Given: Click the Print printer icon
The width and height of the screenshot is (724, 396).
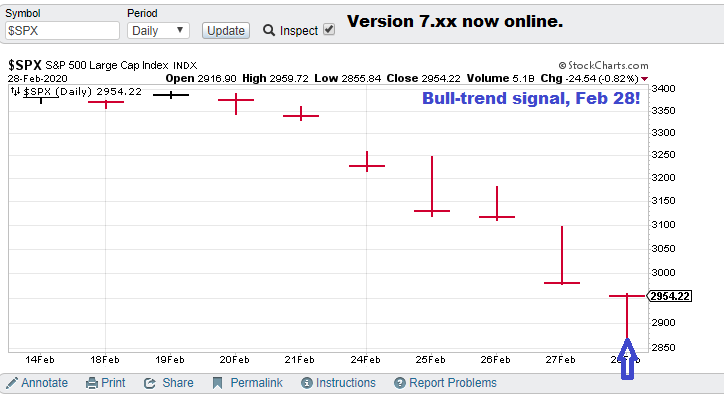Looking at the screenshot, I should (92, 383).
